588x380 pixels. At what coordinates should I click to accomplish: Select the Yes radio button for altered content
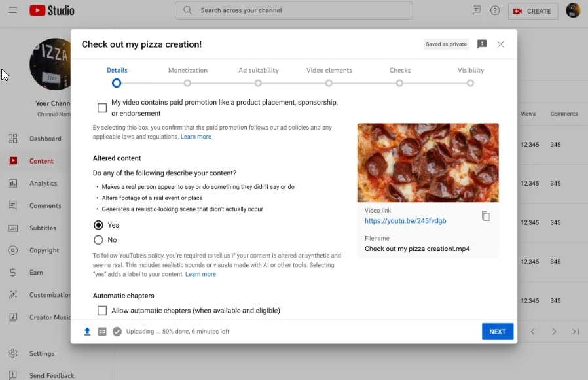[99, 225]
